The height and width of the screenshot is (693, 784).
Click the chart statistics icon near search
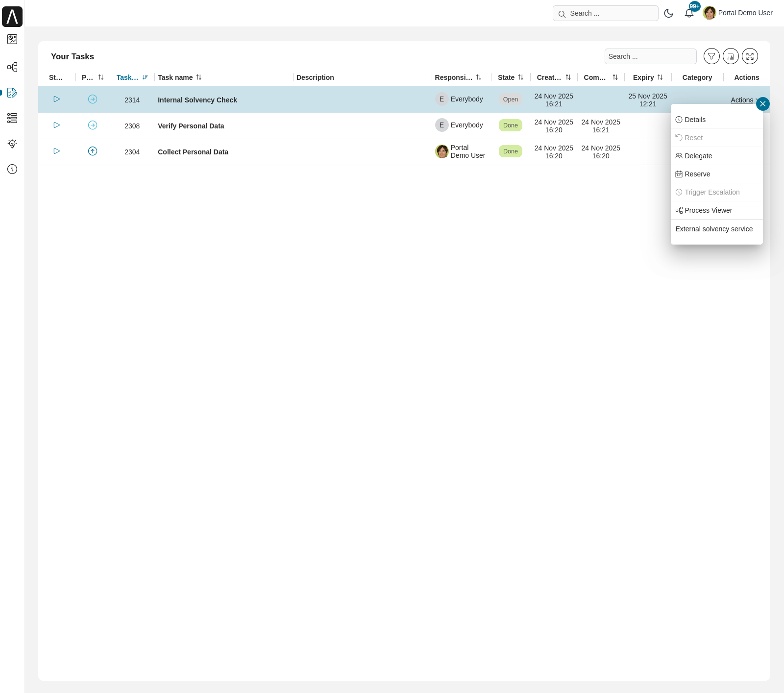pos(731,56)
